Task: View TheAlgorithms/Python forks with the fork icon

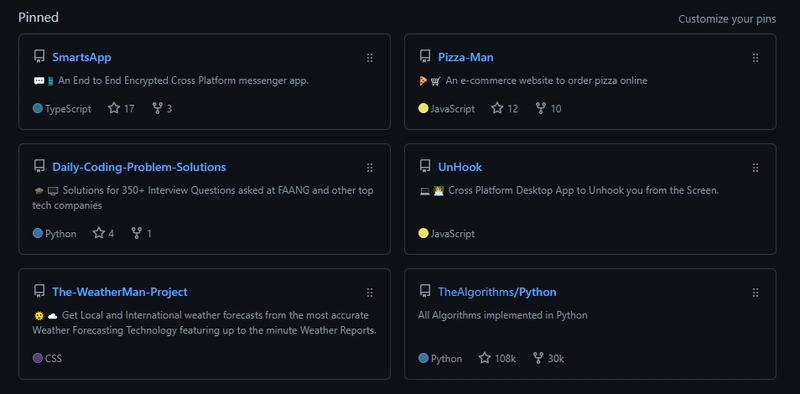Action: click(538, 358)
